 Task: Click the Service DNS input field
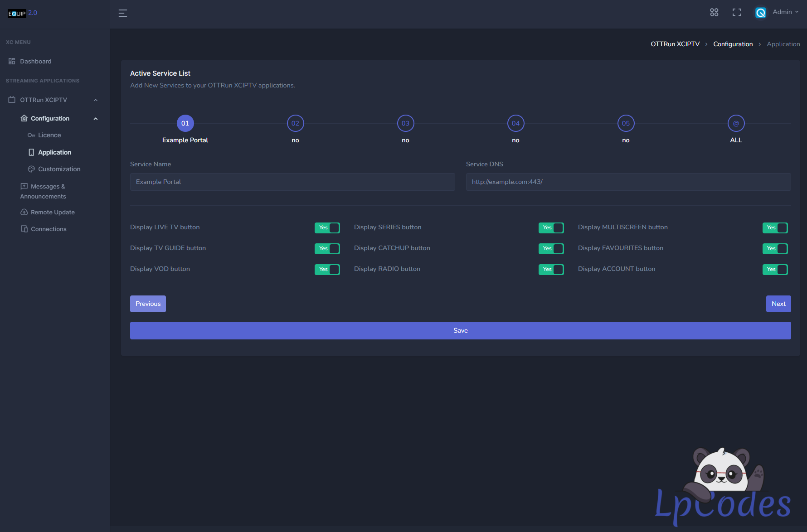(x=628, y=182)
